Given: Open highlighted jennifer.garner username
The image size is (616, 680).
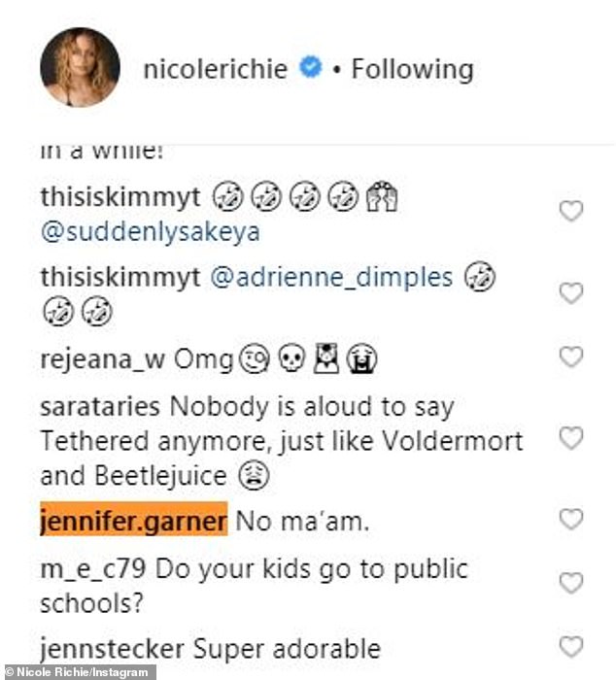Looking at the screenshot, I should [133, 521].
